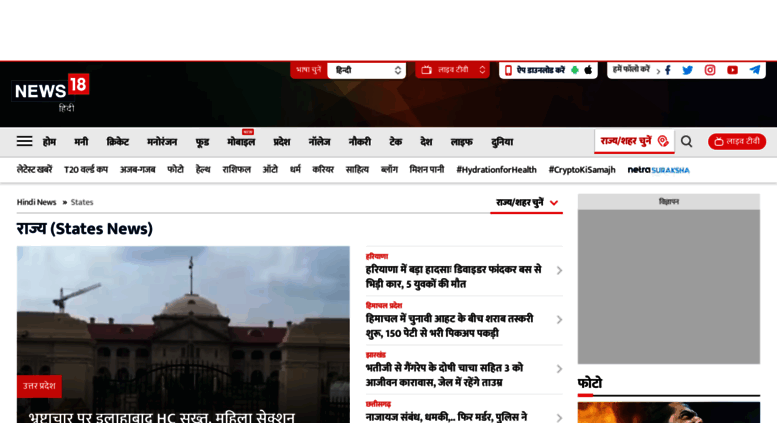The height and width of the screenshot is (423, 777).
Task: Open the Twitter bird icon
Action: coord(688,70)
